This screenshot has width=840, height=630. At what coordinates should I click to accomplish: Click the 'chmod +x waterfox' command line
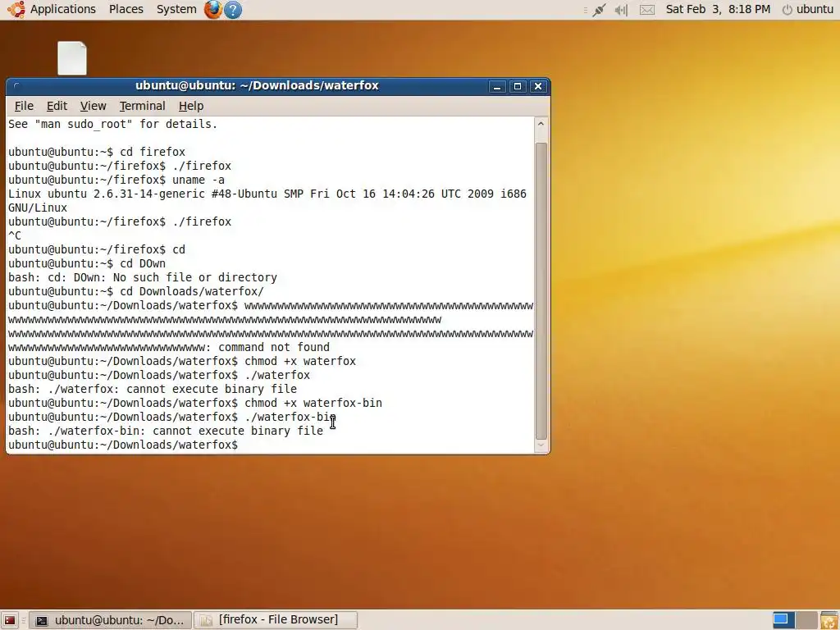coord(182,362)
